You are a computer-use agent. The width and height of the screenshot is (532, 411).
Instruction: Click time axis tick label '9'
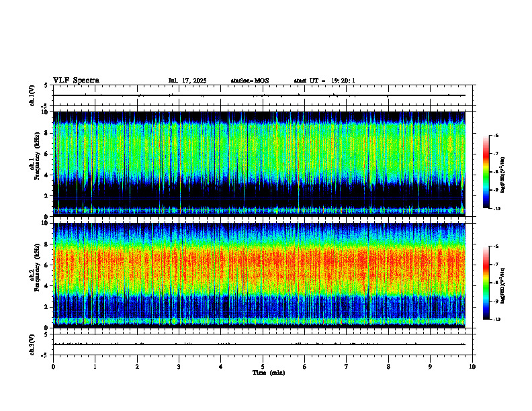pyautogui.click(x=430, y=367)
